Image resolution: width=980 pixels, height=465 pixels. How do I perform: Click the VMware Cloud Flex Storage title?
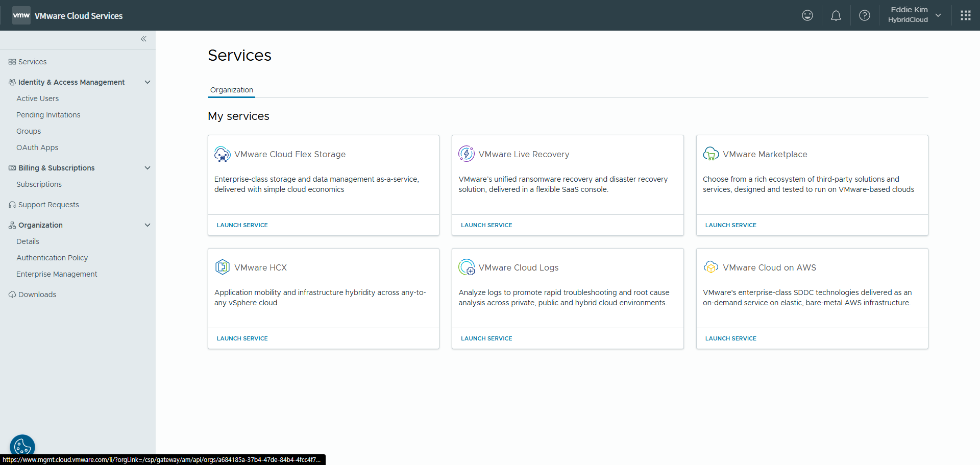pyautogui.click(x=290, y=154)
